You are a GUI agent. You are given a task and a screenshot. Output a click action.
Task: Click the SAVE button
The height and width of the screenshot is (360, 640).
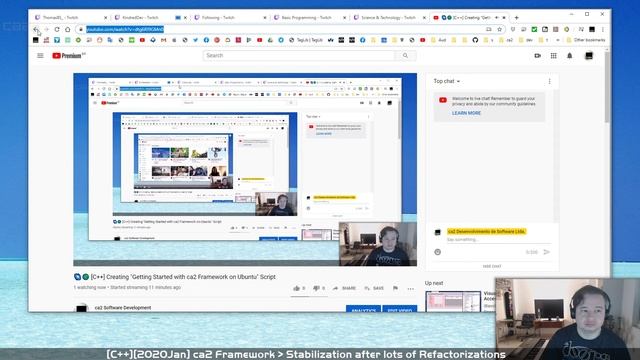click(374, 288)
